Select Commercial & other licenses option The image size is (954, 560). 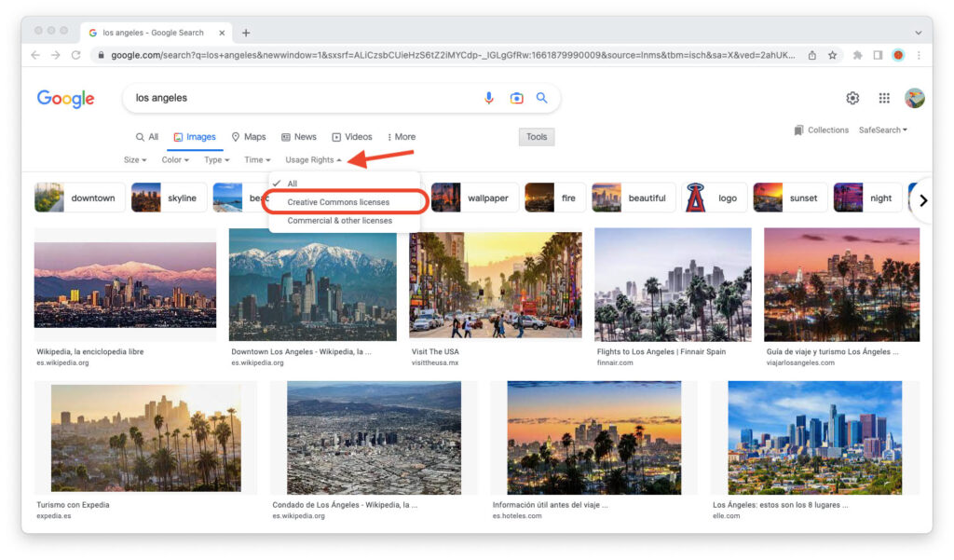[345, 220]
